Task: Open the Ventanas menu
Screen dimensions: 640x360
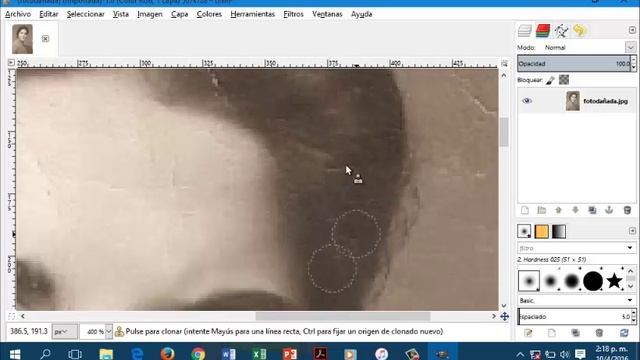Action: 327,14
